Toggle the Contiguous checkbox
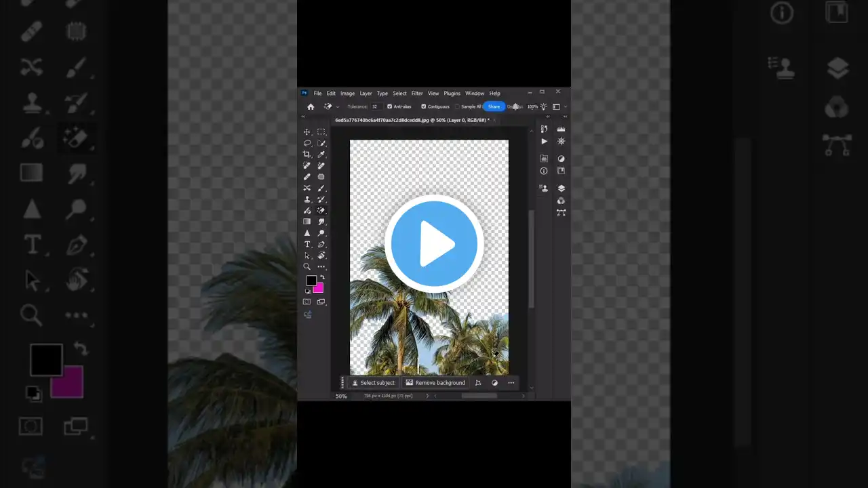 click(424, 106)
